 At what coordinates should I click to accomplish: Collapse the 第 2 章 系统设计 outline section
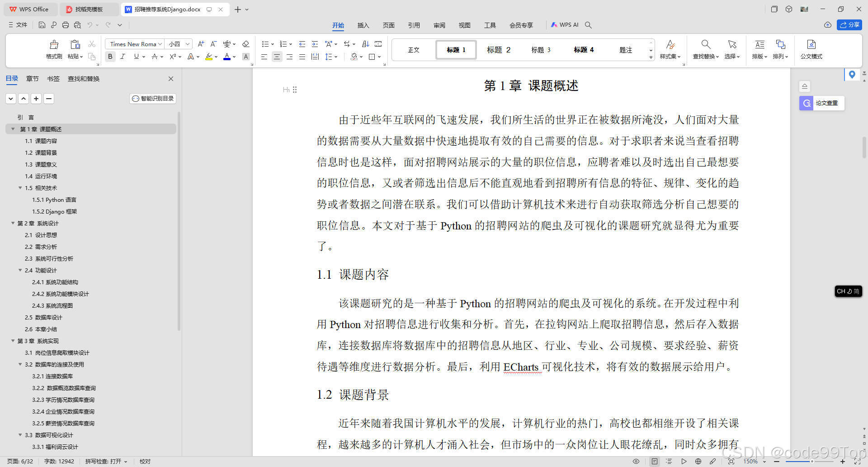(13, 223)
